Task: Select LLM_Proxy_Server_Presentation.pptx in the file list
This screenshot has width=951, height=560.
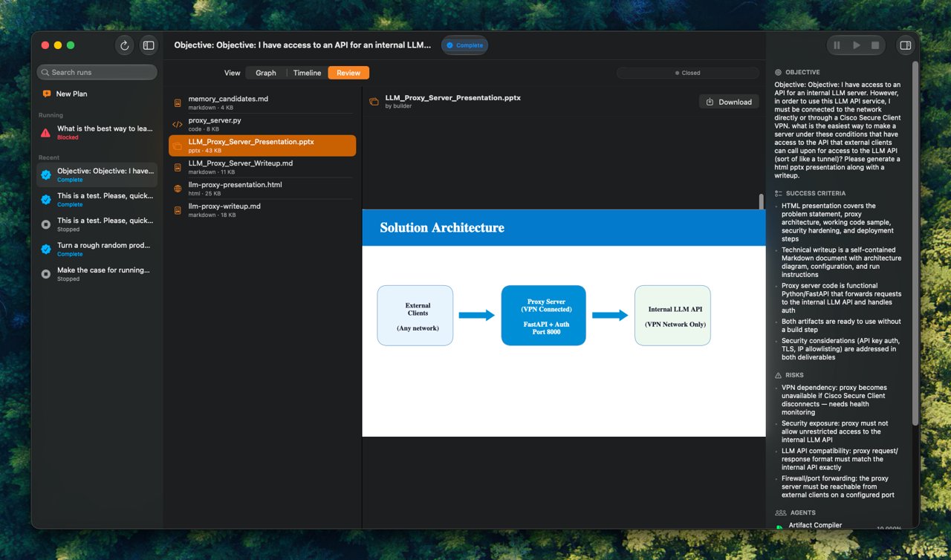Action: click(x=262, y=146)
